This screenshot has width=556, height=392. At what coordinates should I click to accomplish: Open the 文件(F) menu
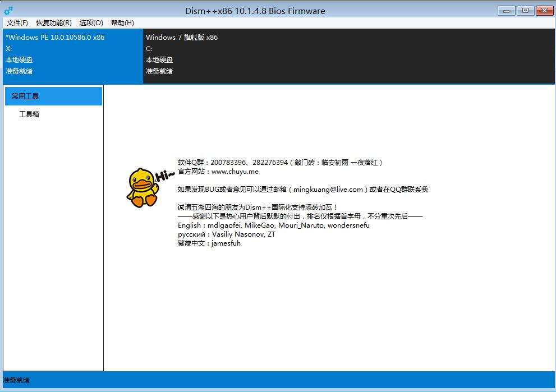(x=16, y=23)
